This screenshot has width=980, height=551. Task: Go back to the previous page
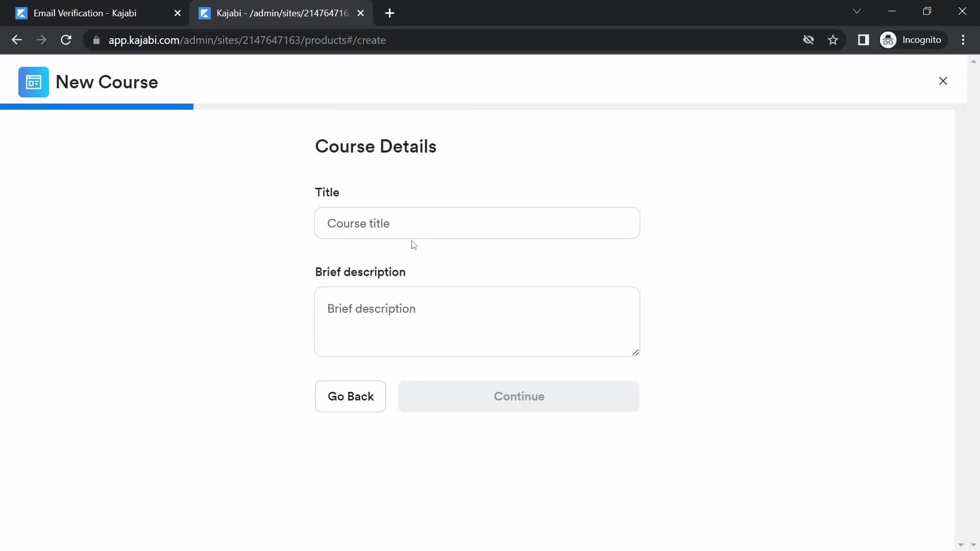point(17,40)
